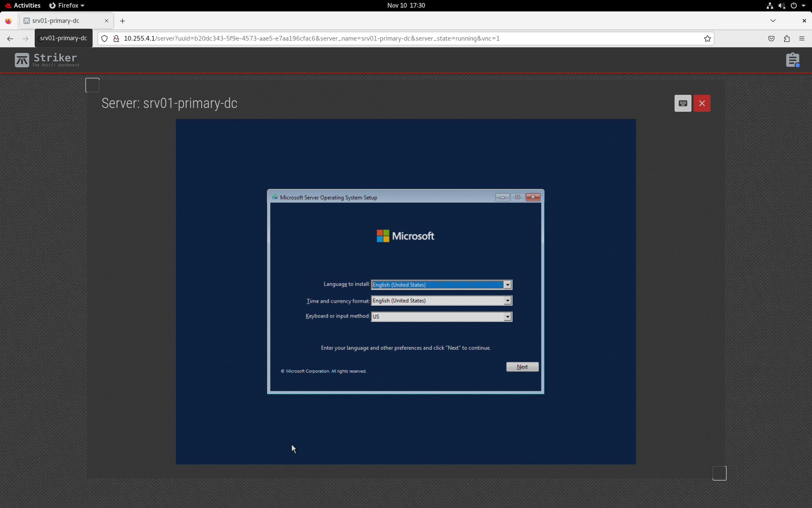Show the insecure connection lock icon
812x508 pixels.
tap(116, 39)
